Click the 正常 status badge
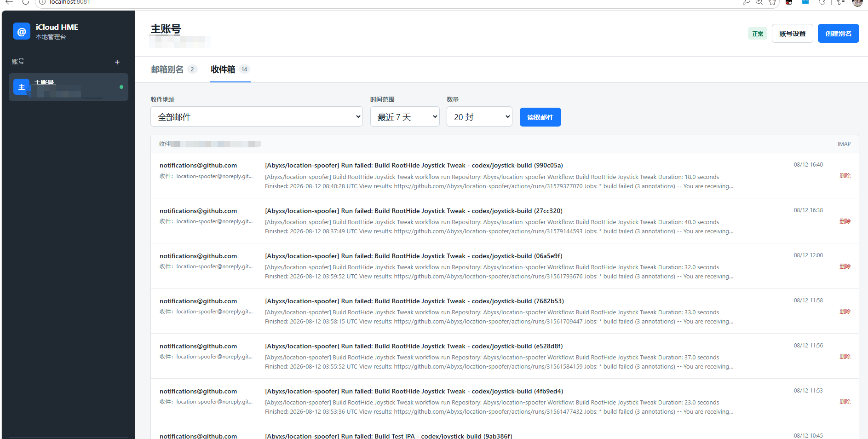868x439 pixels. click(758, 34)
